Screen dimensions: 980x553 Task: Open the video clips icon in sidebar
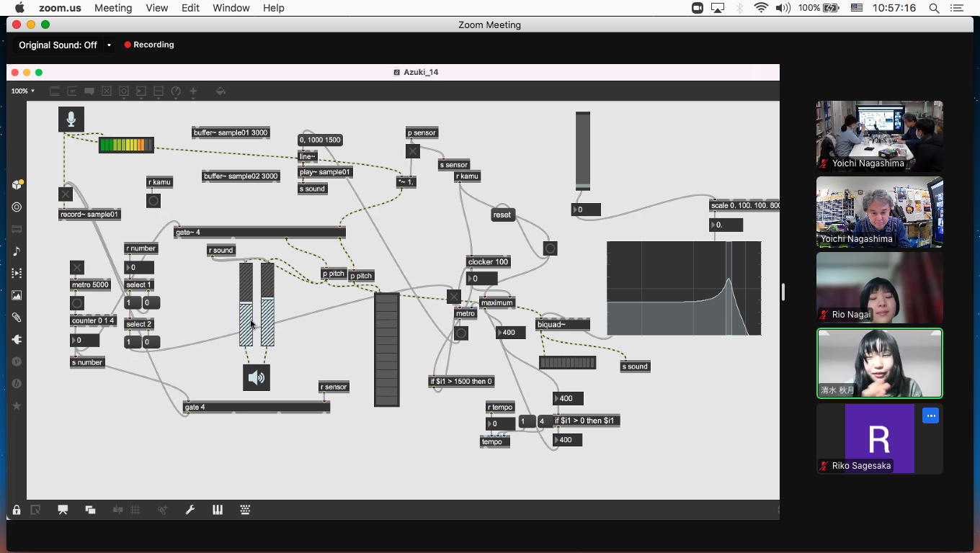coord(17,274)
